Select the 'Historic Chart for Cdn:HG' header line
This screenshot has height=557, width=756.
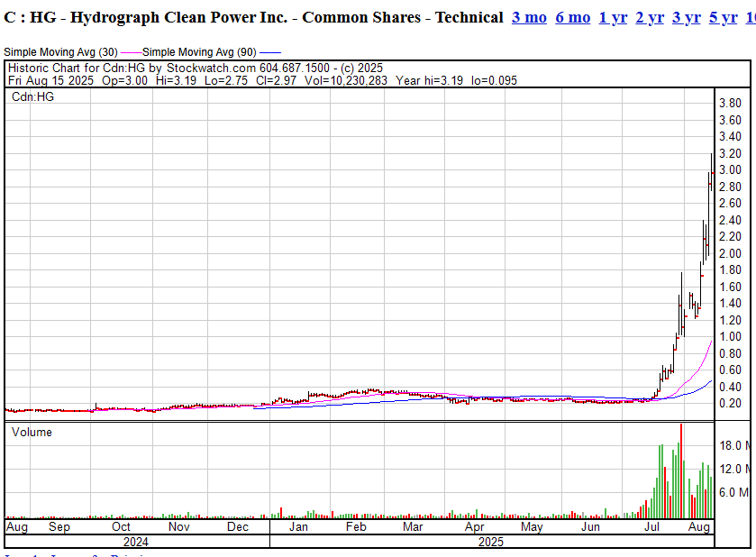point(196,68)
